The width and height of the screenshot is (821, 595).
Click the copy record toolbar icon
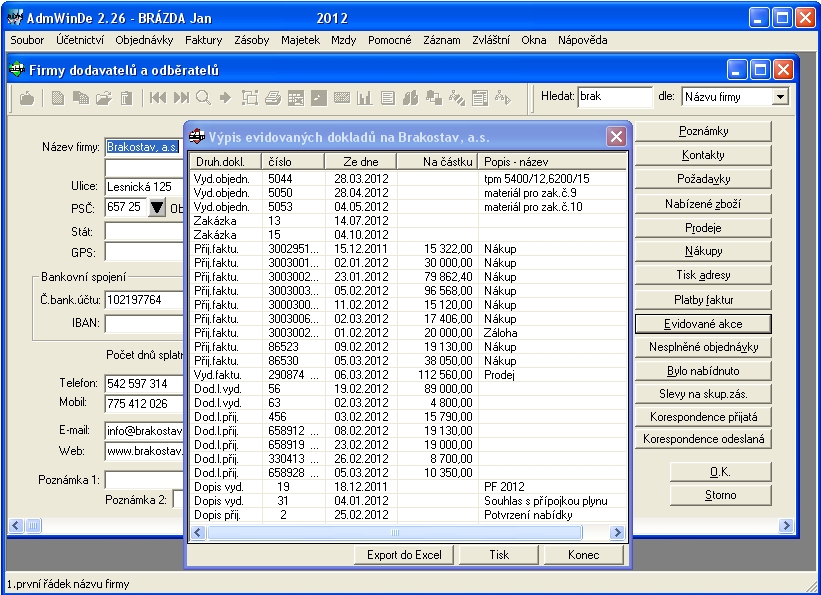[80, 98]
